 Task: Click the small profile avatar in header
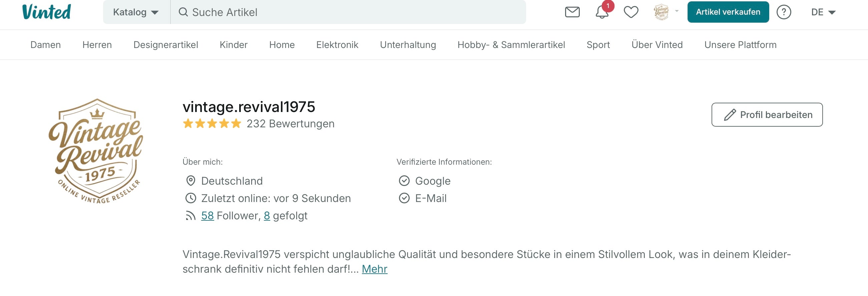(x=661, y=12)
